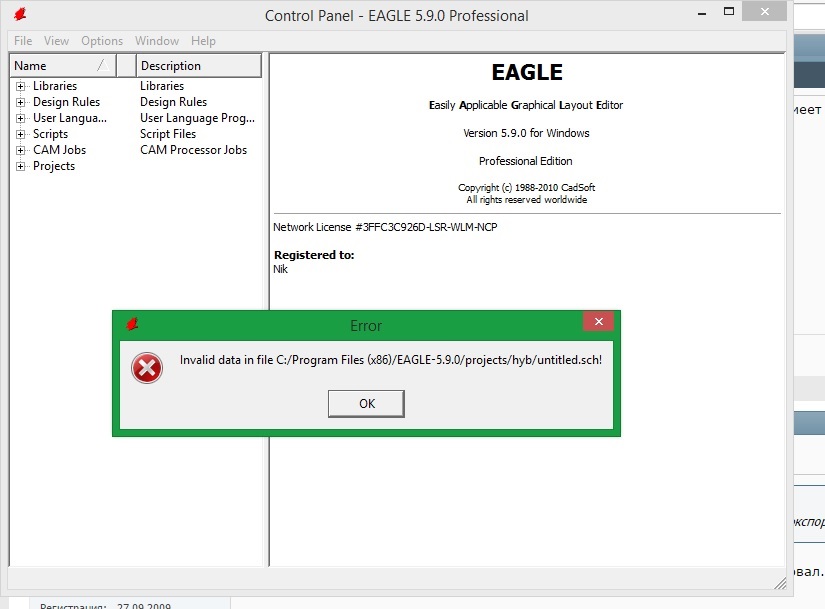Sort by the Name column header
The image size is (825, 609).
tap(63, 66)
